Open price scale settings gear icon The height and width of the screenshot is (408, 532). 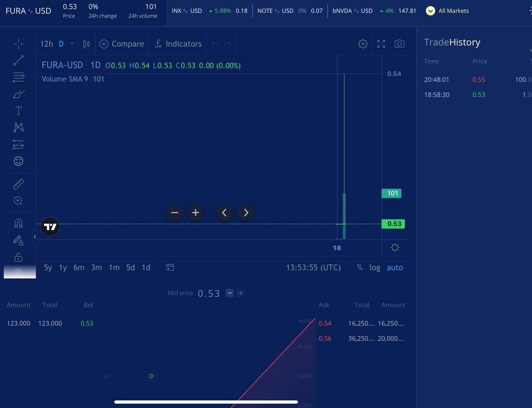pos(395,248)
